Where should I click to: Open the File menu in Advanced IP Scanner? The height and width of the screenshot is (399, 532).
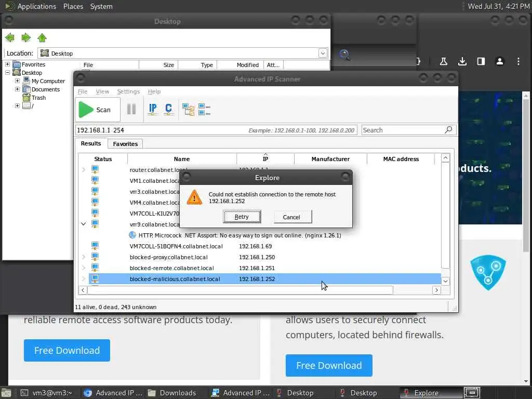[x=83, y=91]
